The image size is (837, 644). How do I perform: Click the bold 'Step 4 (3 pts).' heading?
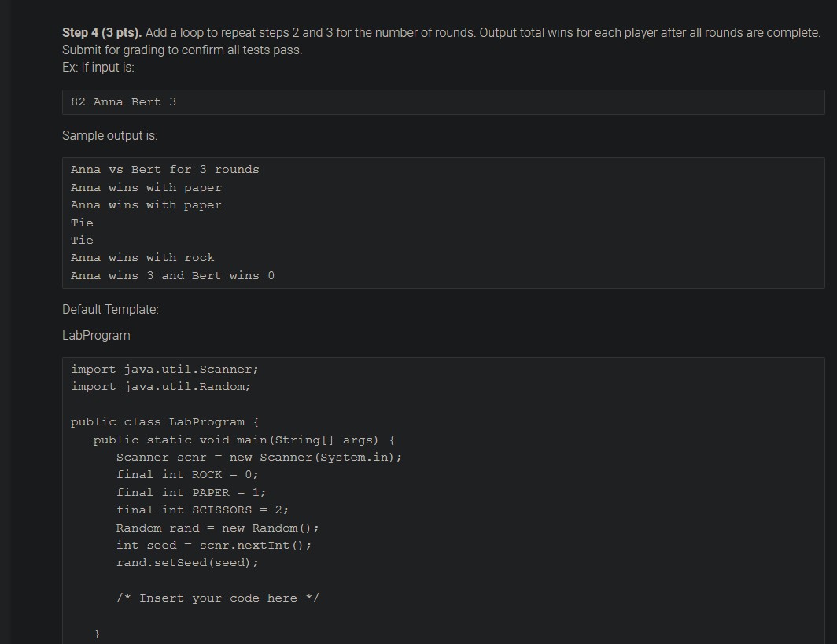point(101,32)
